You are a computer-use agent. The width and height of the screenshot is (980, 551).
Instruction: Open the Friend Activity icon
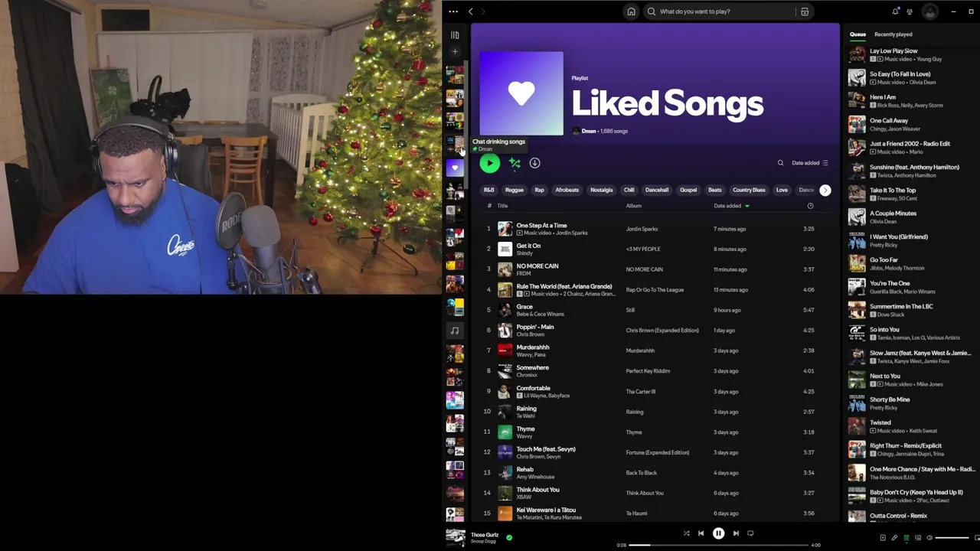coord(910,11)
